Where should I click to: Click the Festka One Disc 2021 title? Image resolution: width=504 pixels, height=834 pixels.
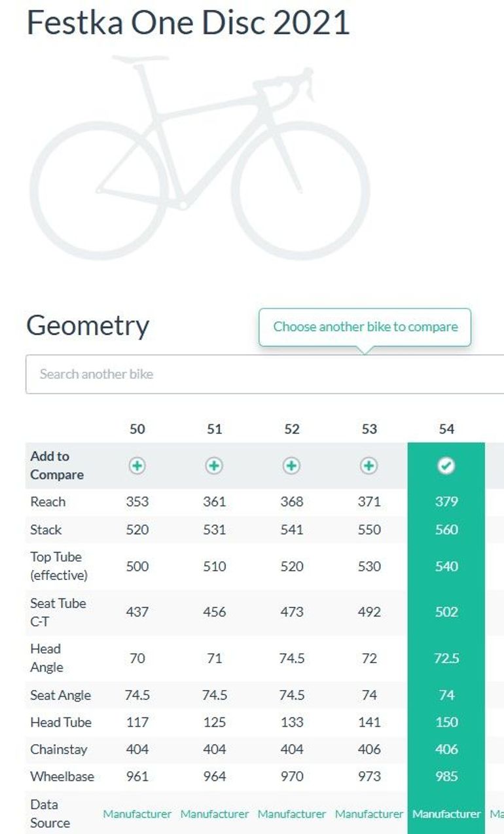pos(188,22)
